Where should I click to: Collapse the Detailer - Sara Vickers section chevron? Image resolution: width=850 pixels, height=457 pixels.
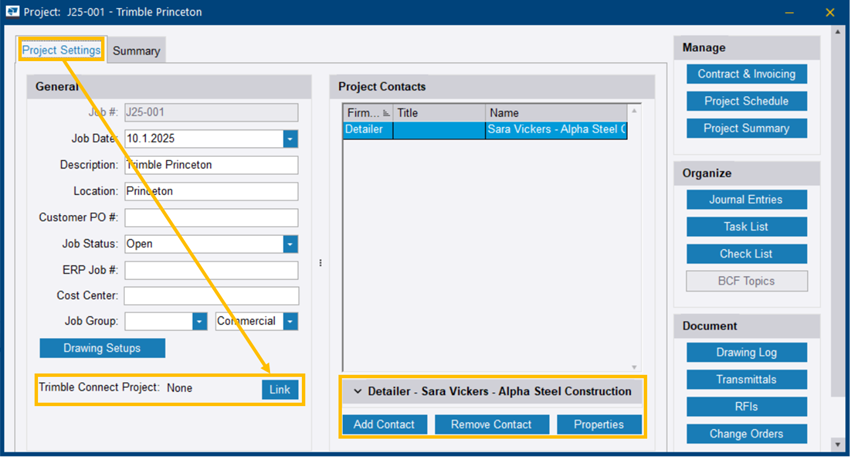(358, 391)
